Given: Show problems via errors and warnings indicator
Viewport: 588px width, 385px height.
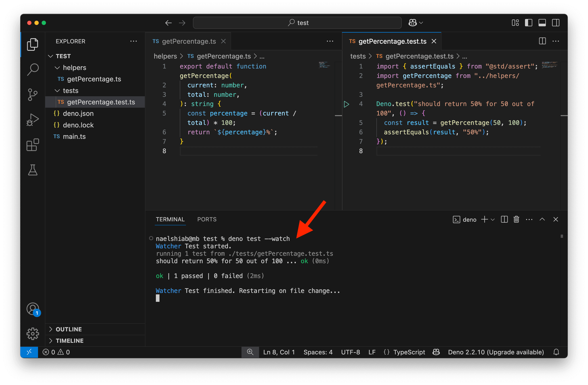Looking at the screenshot, I should [56, 352].
